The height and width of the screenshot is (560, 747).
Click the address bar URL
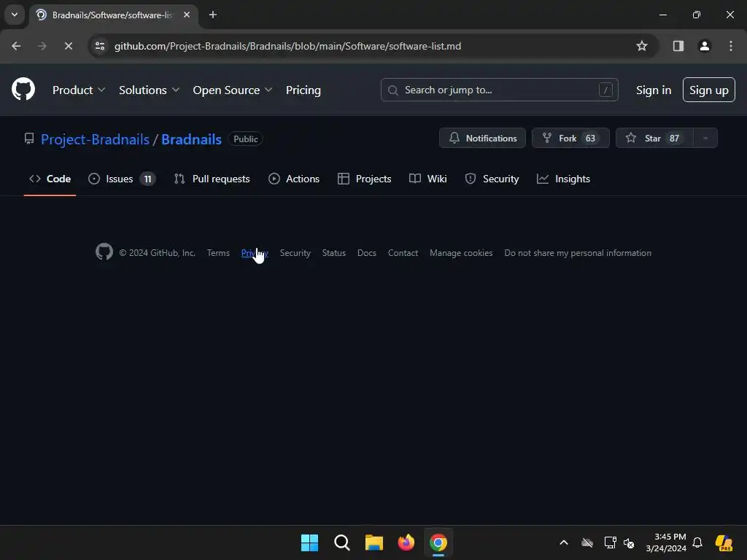point(287,46)
